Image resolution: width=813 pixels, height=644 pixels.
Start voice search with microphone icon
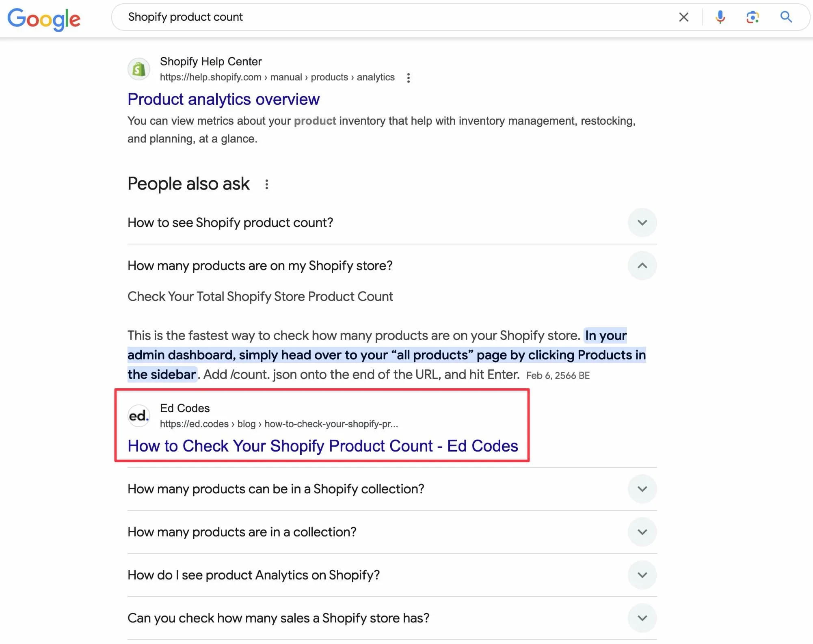pyautogui.click(x=720, y=17)
